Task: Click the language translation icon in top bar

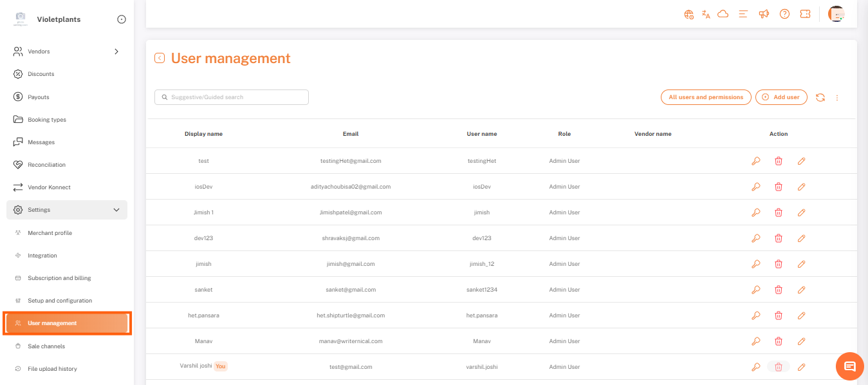Action: (706, 14)
